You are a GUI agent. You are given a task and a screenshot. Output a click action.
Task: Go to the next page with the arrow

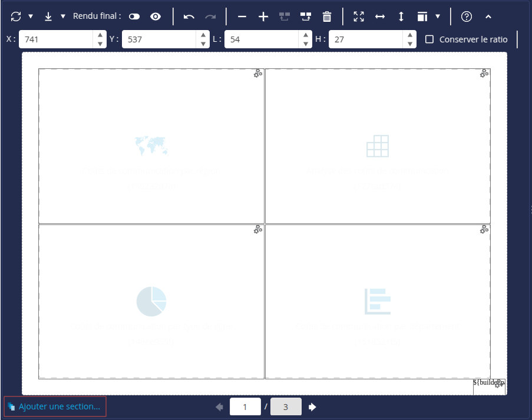[x=312, y=406]
